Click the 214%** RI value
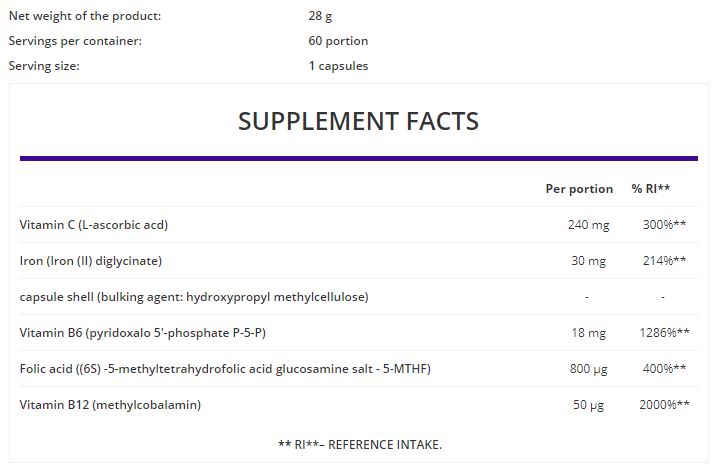This screenshot has height=476, width=720. (x=664, y=261)
